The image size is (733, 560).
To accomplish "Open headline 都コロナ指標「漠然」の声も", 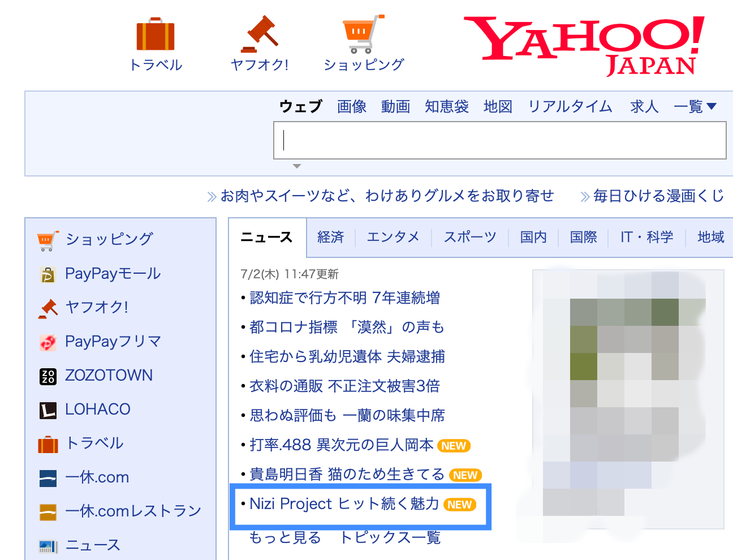I will [347, 328].
